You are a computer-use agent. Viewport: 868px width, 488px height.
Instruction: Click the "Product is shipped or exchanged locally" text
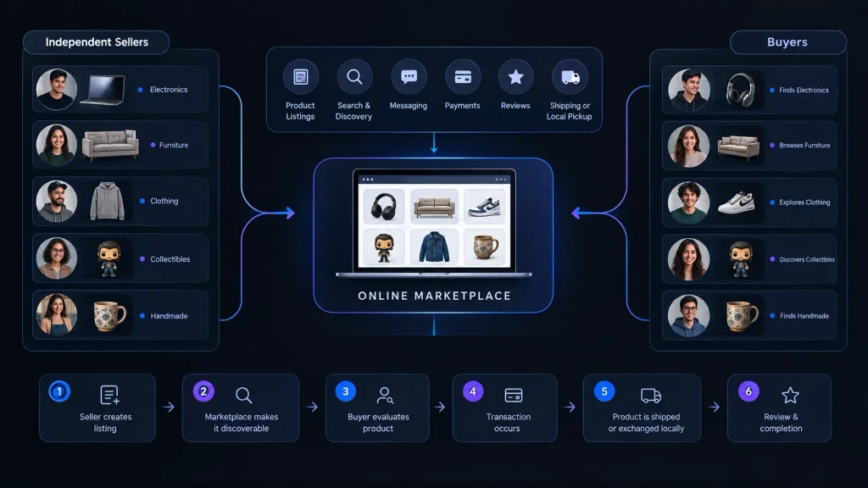click(646, 423)
